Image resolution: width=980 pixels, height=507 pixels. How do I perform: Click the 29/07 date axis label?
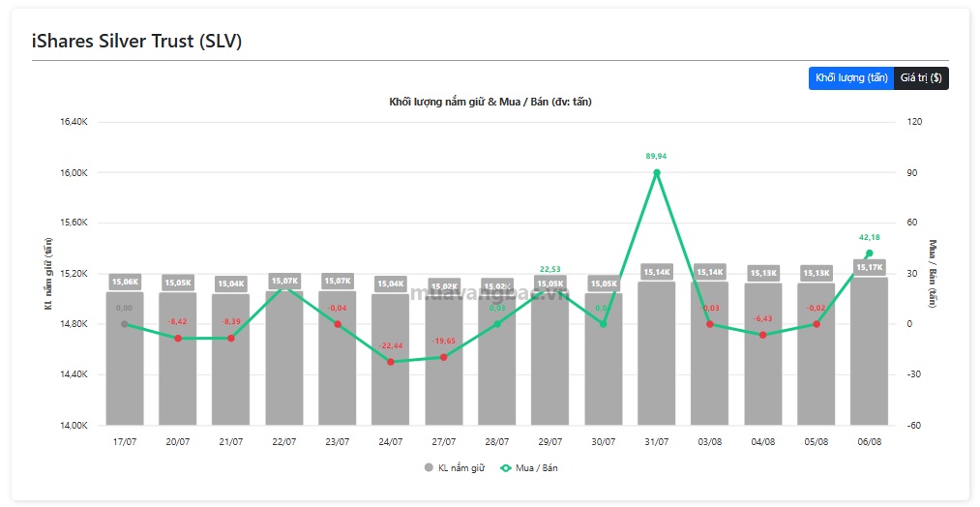(550, 442)
